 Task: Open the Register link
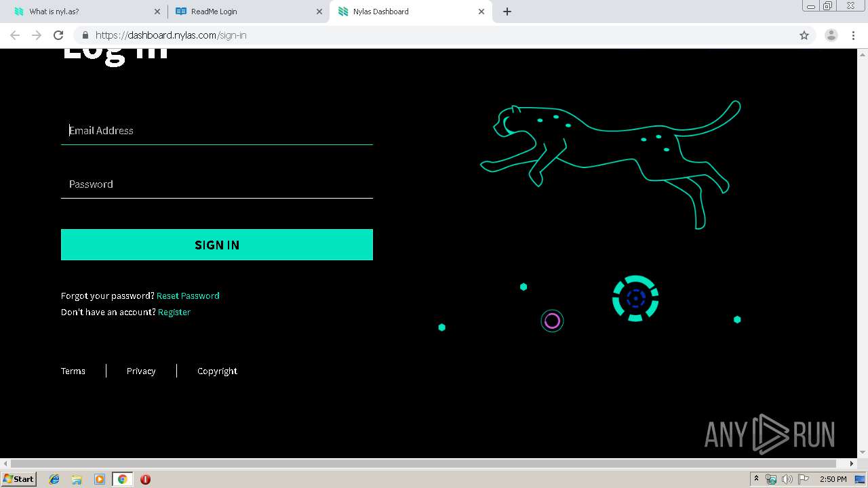point(174,312)
